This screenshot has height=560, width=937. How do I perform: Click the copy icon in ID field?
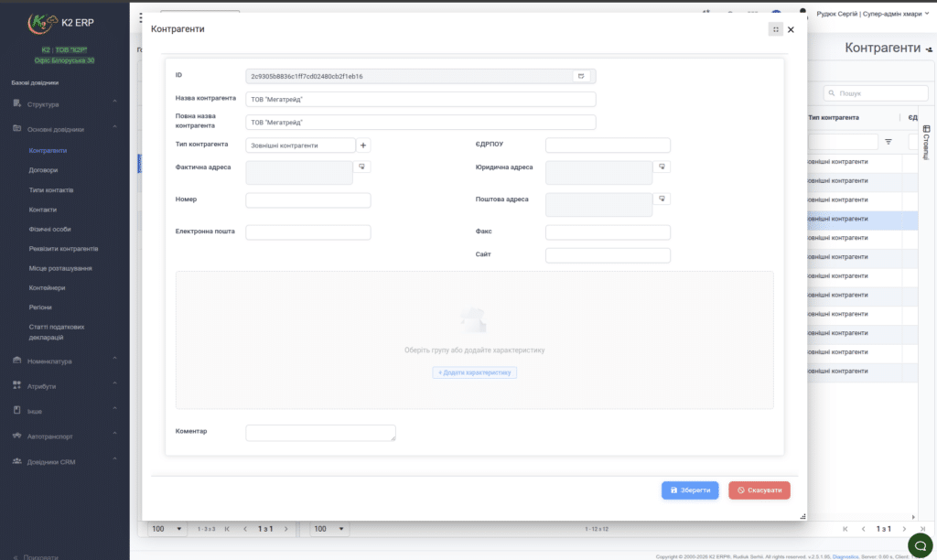point(581,76)
